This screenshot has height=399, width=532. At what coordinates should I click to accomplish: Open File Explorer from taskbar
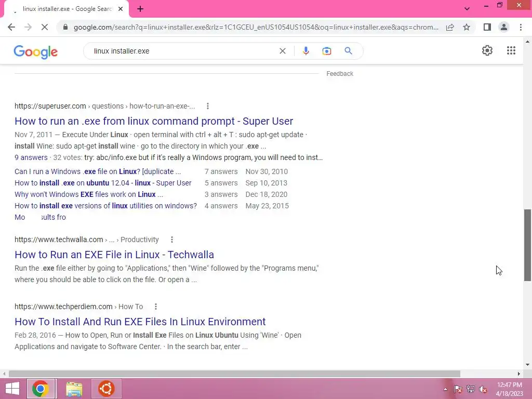[74, 389]
